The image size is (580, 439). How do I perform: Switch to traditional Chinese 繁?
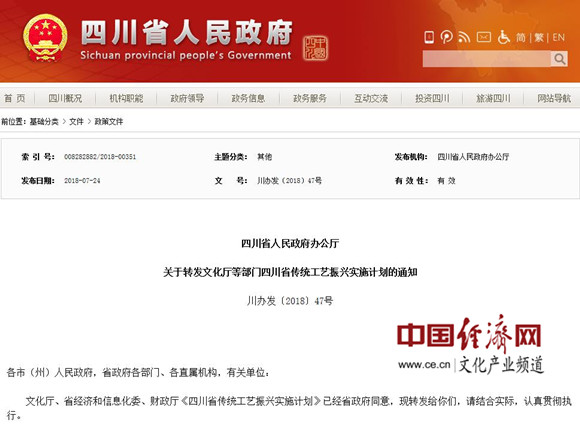[539, 37]
